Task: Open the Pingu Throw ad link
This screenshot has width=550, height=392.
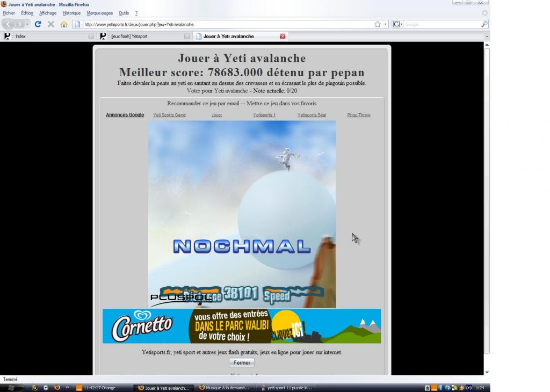Action: [x=359, y=115]
